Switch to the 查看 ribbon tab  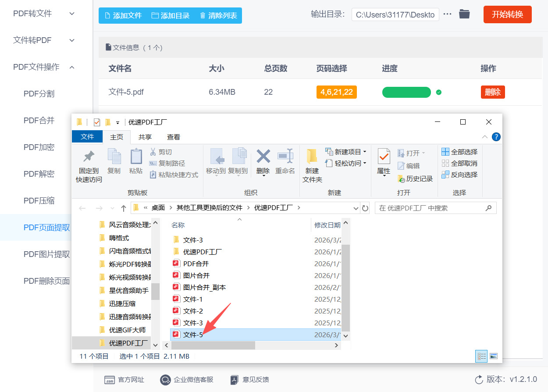click(174, 137)
